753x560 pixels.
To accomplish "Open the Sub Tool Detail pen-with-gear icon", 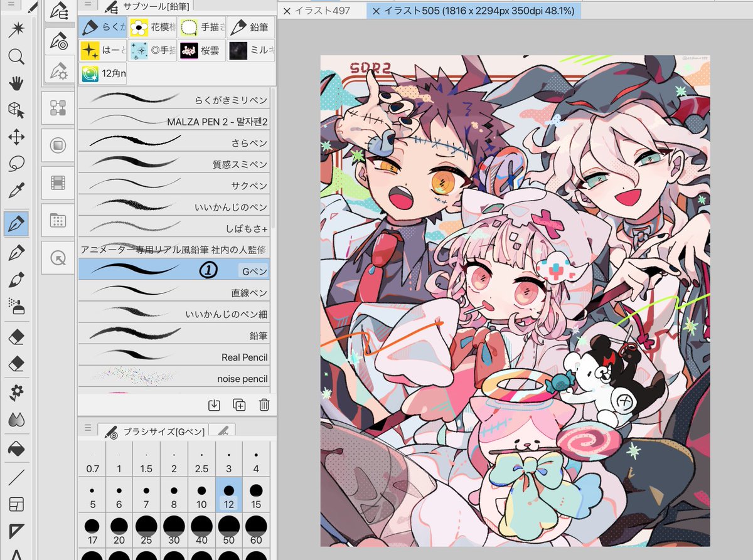I will pyautogui.click(x=60, y=70).
